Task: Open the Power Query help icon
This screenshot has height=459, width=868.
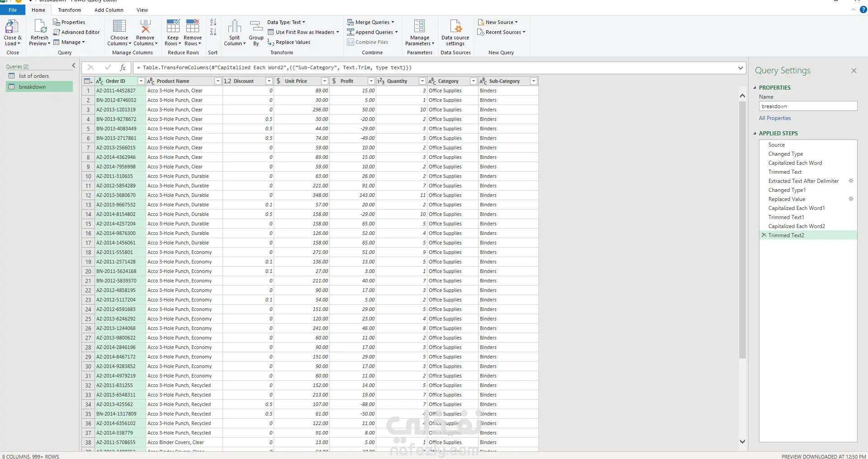Action: point(863,10)
